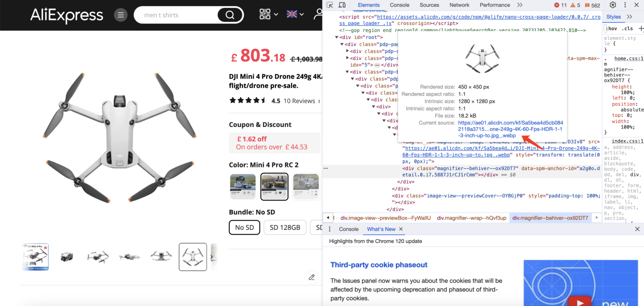This screenshot has height=306, width=644.
Task: Toggle element state with :hov button
Action: [610, 28]
